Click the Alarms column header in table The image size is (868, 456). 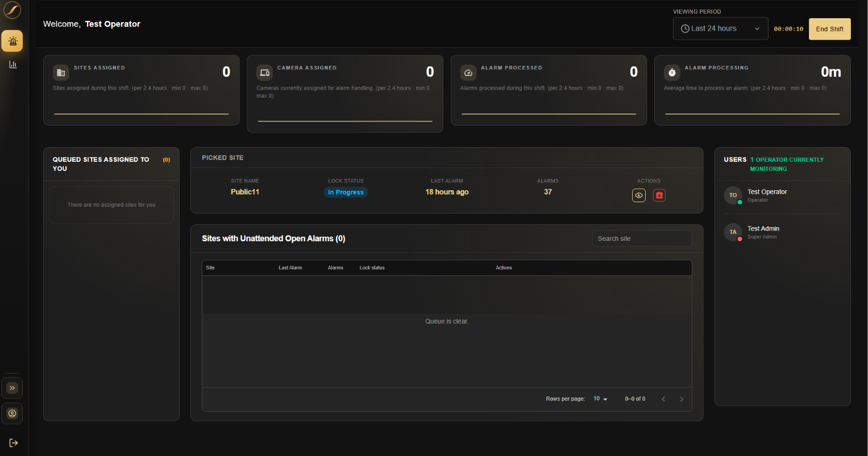(x=335, y=268)
